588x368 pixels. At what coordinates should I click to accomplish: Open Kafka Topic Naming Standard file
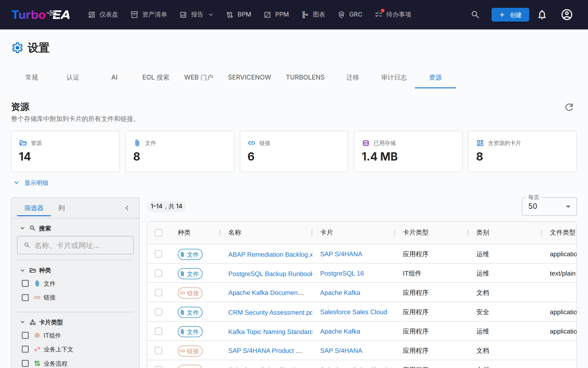pos(270,332)
